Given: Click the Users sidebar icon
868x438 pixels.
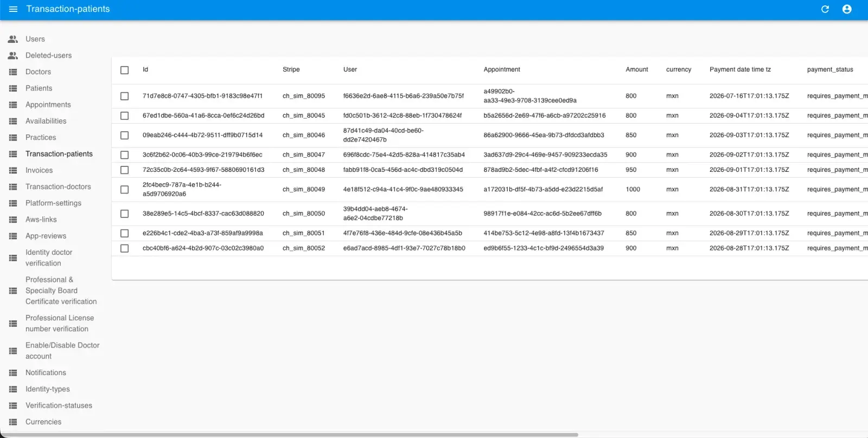Looking at the screenshot, I should [x=13, y=39].
